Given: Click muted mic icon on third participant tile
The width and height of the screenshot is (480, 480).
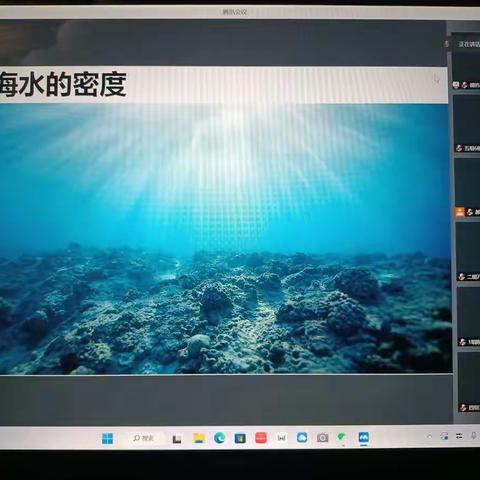Looking at the screenshot, I should coord(470,212).
